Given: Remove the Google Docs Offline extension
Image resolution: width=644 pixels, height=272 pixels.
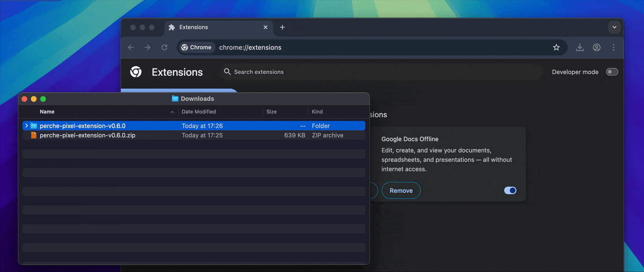Looking at the screenshot, I should click(x=401, y=190).
